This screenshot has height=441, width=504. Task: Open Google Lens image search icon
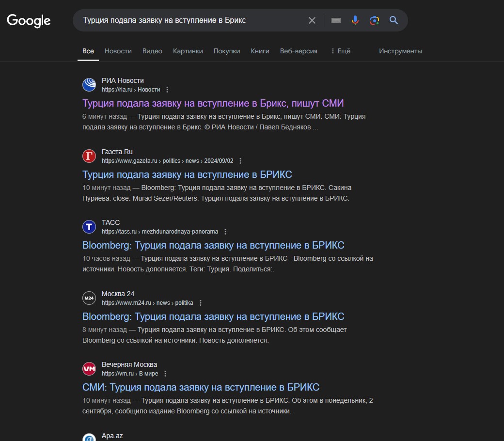tap(375, 20)
